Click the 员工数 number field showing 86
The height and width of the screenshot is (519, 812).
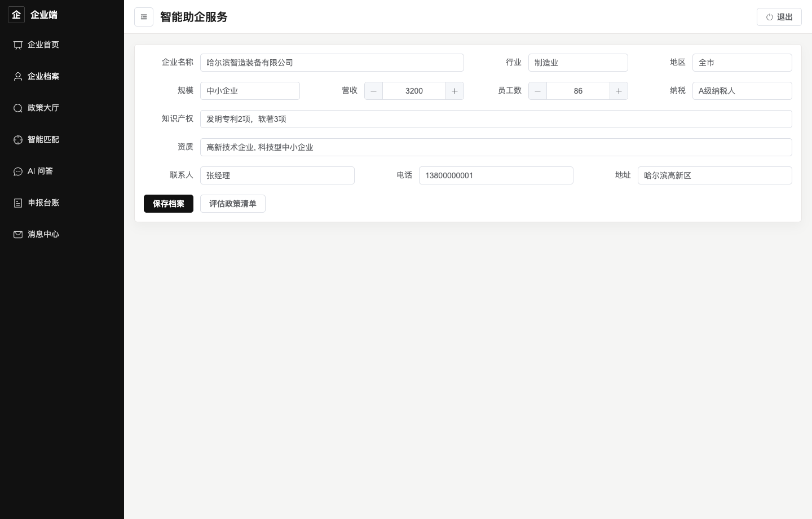point(578,91)
